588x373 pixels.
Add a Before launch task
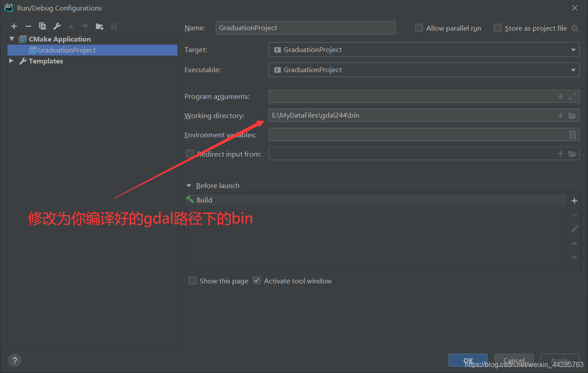574,201
